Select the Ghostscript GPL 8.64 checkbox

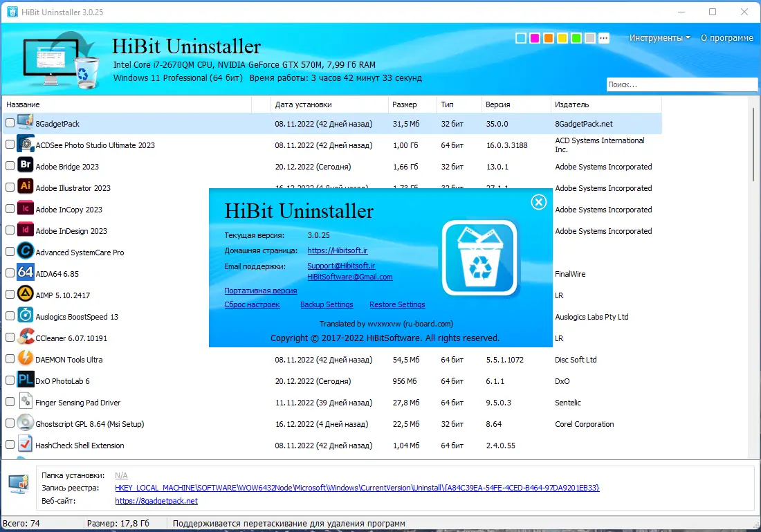(10, 423)
